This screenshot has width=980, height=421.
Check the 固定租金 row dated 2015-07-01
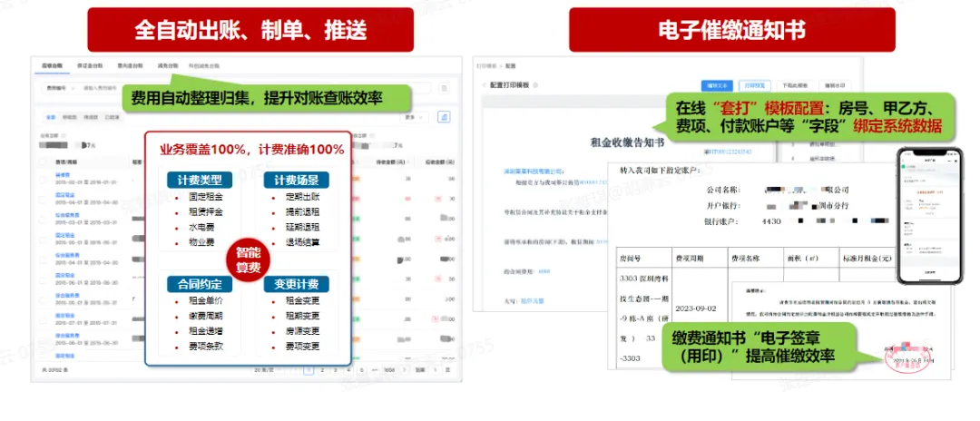point(44,318)
